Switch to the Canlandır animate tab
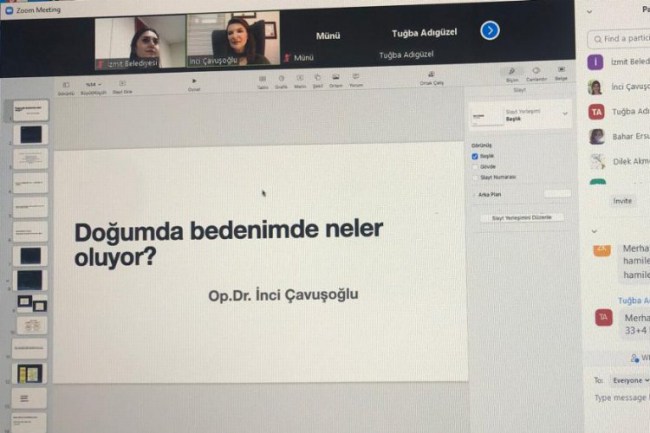This screenshot has width=650, height=433. 535,74
